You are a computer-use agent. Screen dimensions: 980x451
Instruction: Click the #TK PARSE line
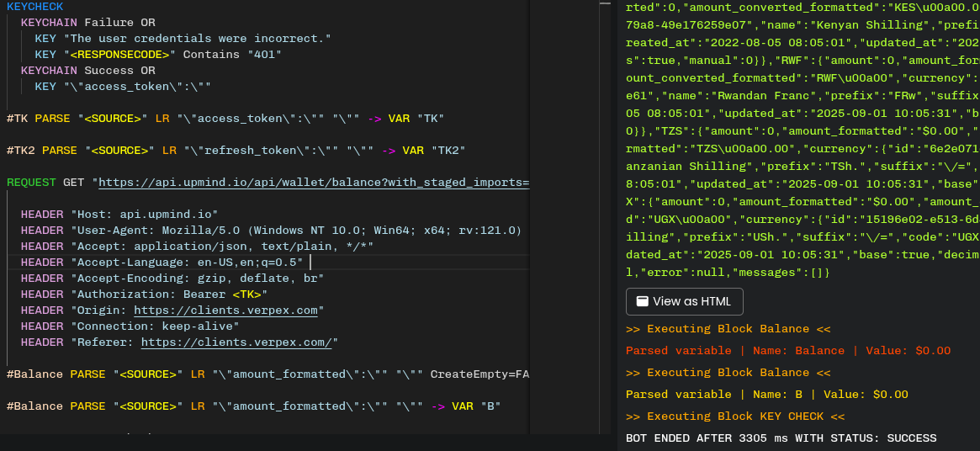click(225, 119)
